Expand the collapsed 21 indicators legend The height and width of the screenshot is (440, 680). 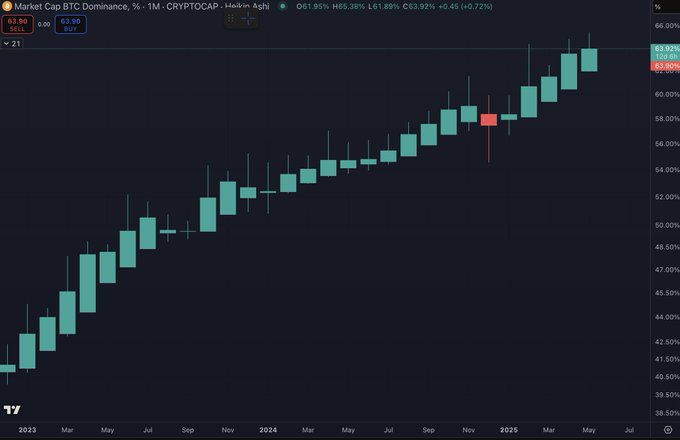[12, 44]
